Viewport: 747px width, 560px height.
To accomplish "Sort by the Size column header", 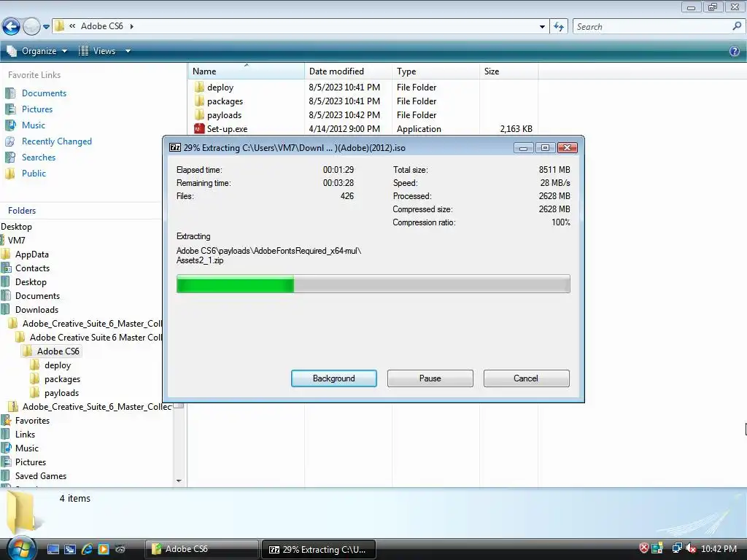I will (x=508, y=71).
